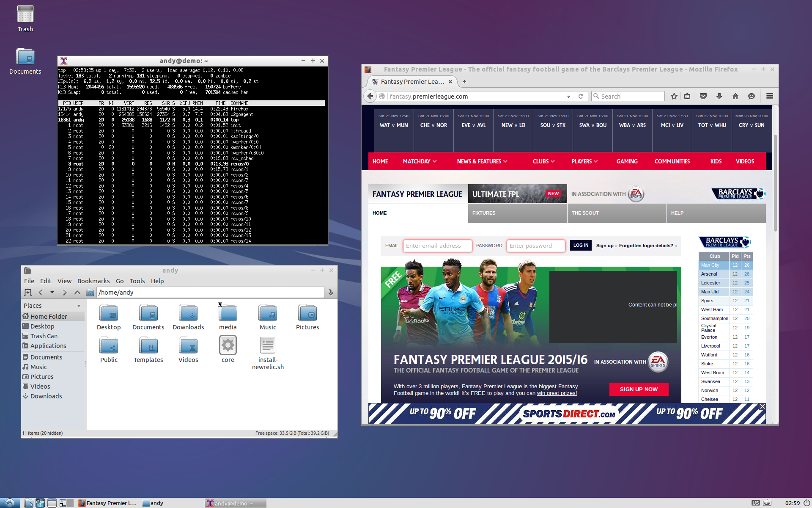Open the Documents desktop icon
This screenshot has width=812, height=508.
pyautogui.click(x=25, y=61)
